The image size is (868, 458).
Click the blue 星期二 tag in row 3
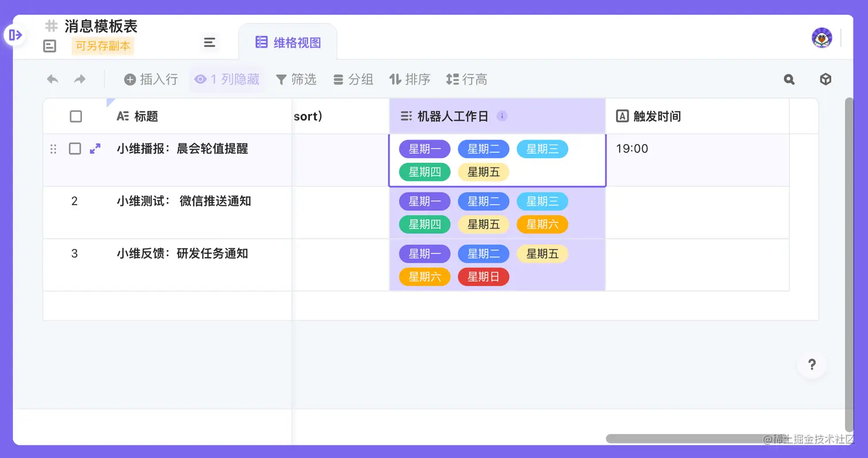[x=483, y=254]
